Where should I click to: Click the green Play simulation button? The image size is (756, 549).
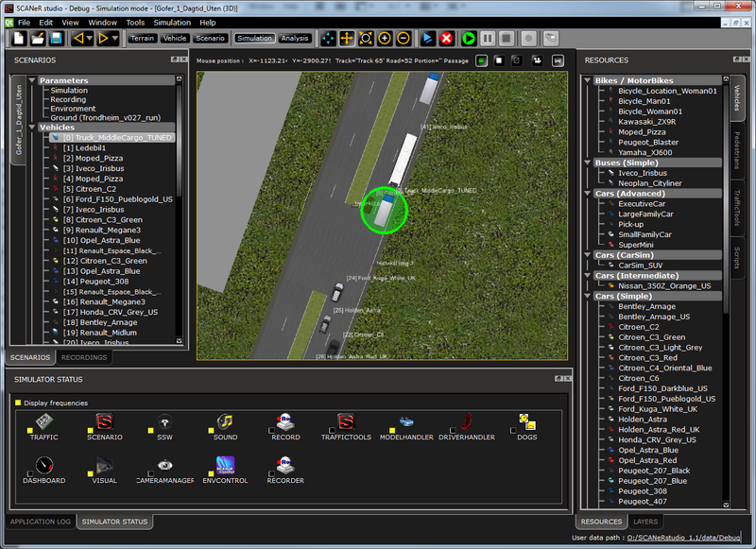click(x=467, y=39)
